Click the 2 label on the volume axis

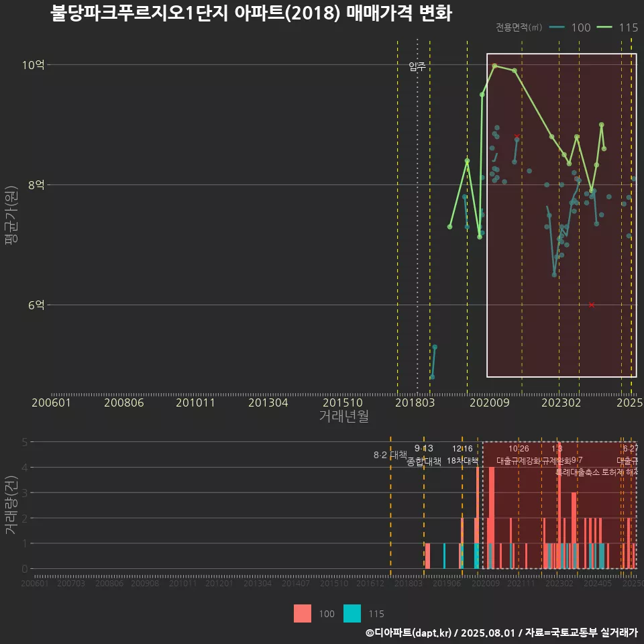(25, 519)
